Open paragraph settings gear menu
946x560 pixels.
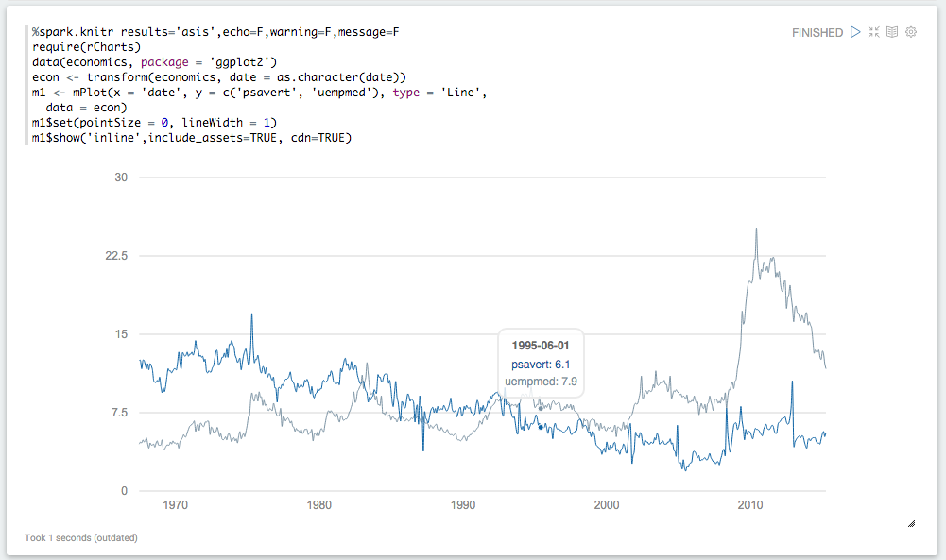coord(911,32)
